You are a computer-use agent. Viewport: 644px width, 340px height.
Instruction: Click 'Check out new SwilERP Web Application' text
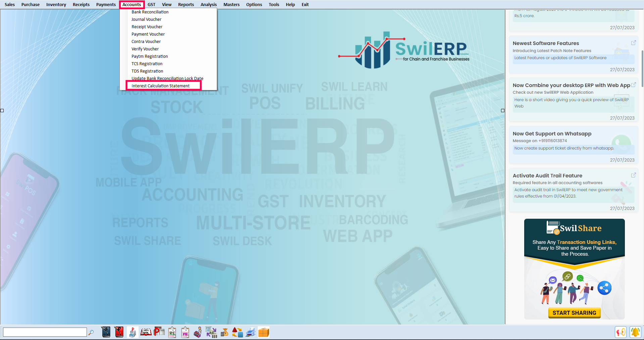[x=553, y=92]
